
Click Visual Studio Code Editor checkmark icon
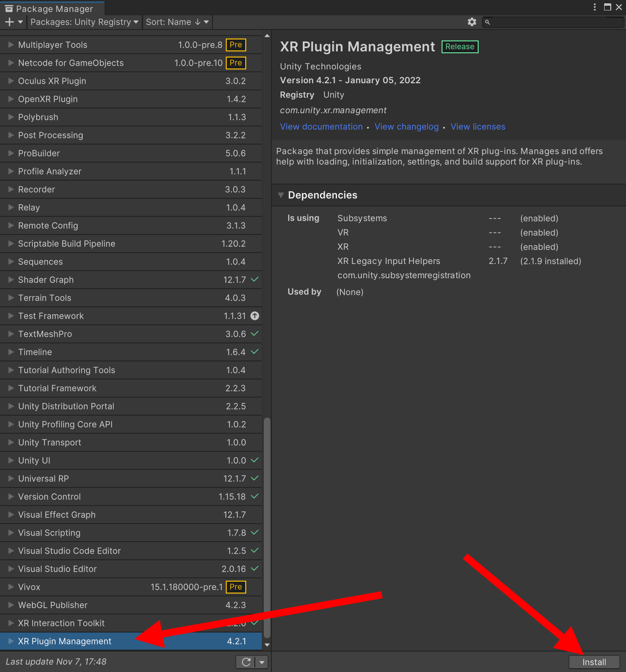coord(255,551)
